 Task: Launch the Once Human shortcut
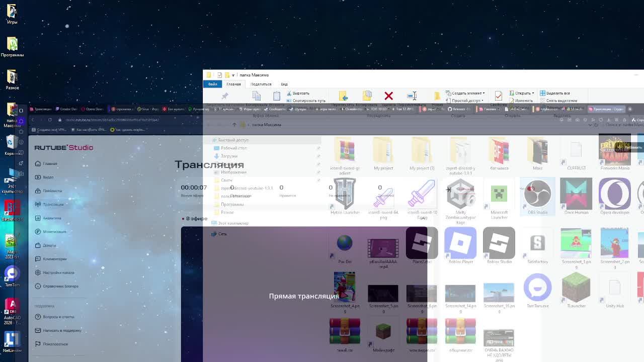(x=576, y=196)
